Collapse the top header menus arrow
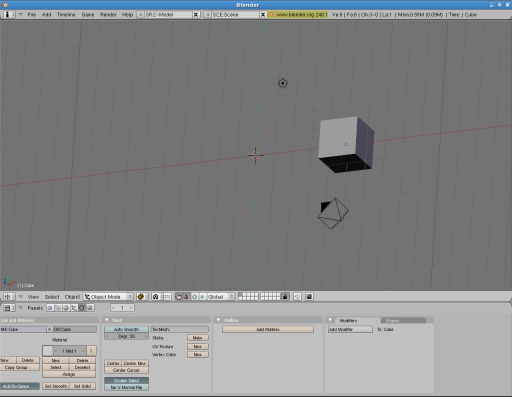Screen dimensions: 512x397 [21, 15]
